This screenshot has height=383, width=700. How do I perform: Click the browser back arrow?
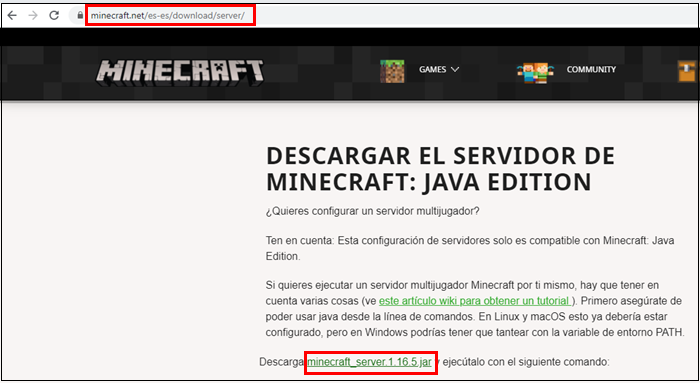12,16
